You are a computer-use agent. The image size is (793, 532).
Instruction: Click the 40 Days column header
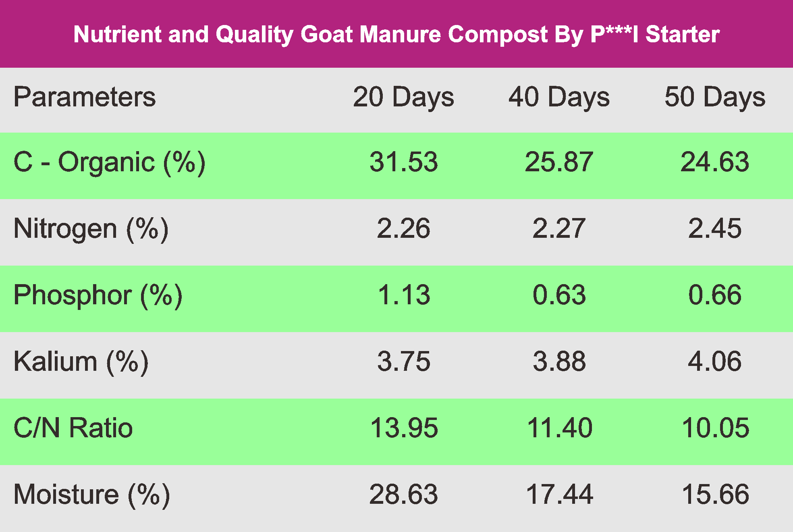click(559, 97)
